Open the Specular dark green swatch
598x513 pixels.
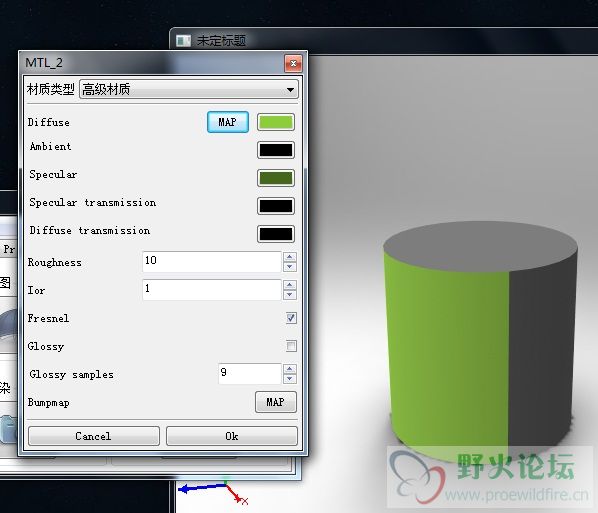276,178
